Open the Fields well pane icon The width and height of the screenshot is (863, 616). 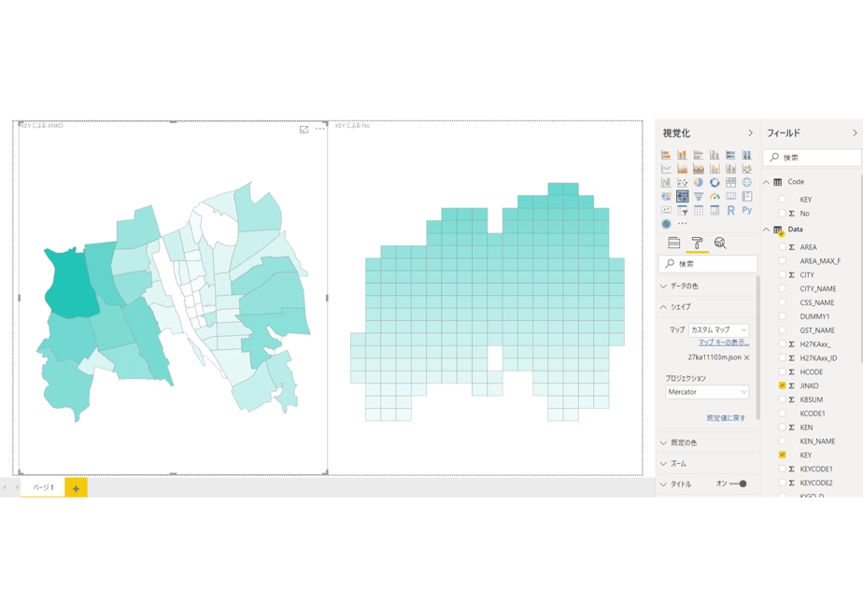click(673, 243)
